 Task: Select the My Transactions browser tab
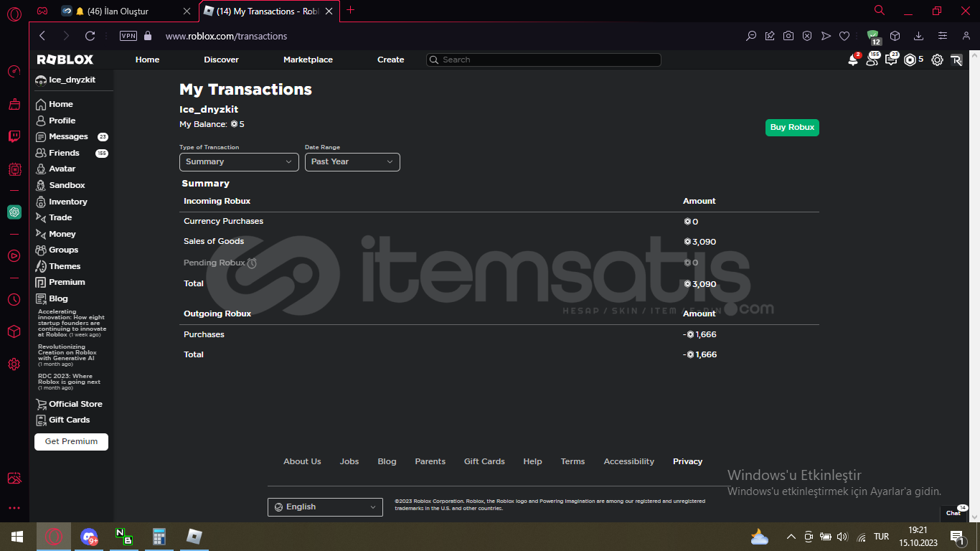click(268, 11)
